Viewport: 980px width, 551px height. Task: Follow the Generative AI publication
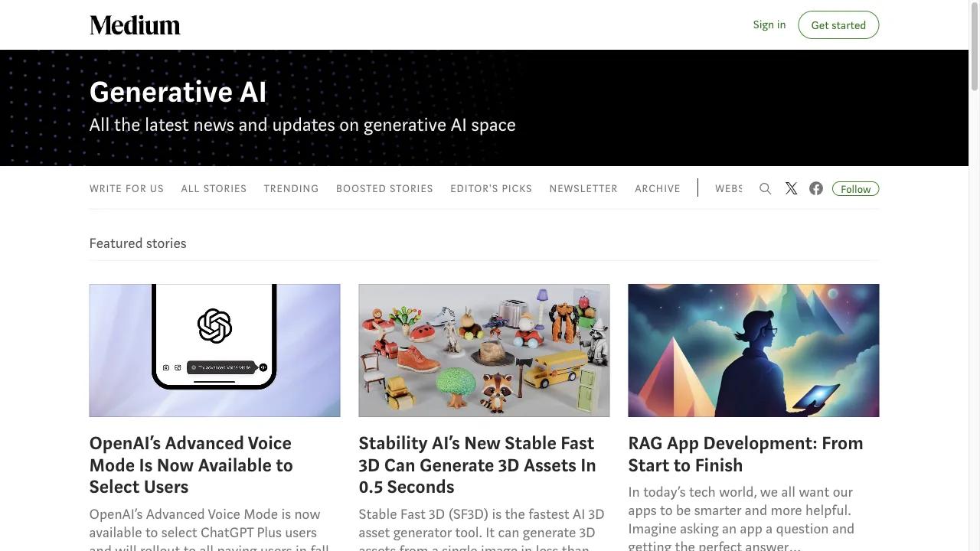tap(855, 189)
